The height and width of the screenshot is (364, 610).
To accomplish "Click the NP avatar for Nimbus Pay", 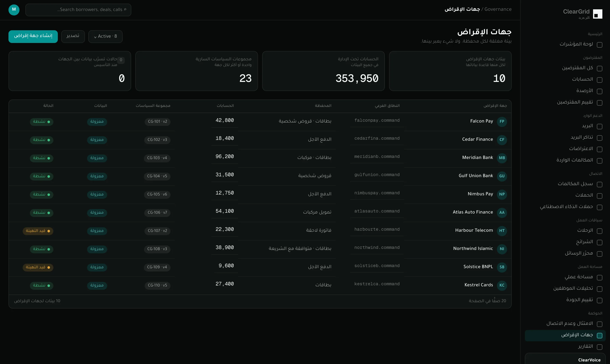I will point(502,194).
